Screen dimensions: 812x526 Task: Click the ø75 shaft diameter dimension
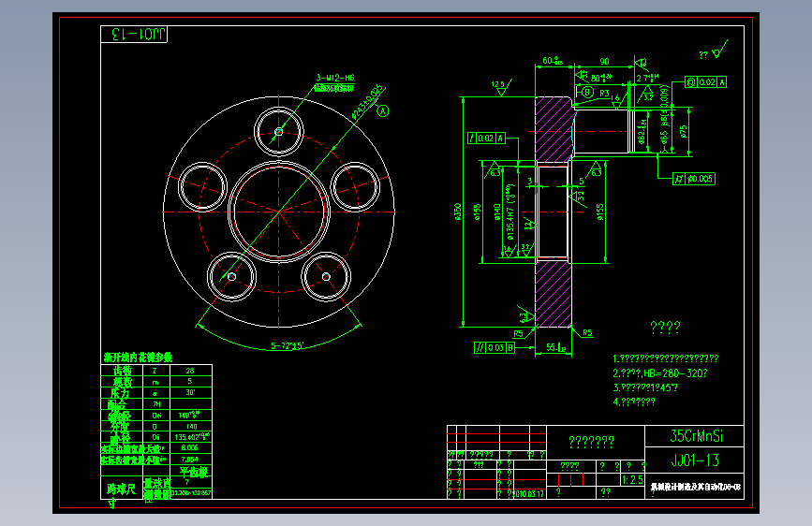point(684,131)
